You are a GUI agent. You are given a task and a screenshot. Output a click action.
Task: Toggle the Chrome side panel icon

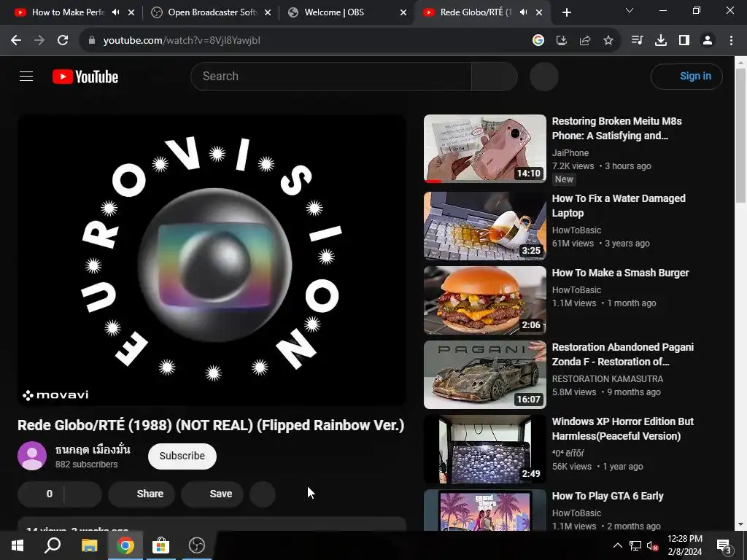click(x=684, y=41)
